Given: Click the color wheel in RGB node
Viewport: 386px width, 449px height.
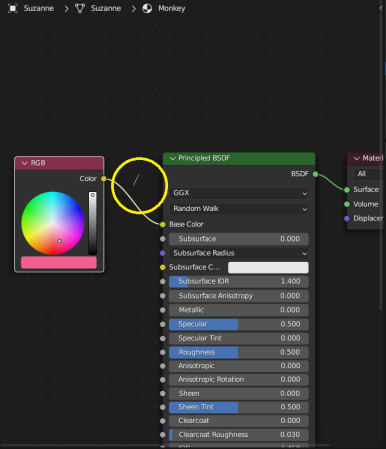Looking at the screenshot, I should pos(53,223).
